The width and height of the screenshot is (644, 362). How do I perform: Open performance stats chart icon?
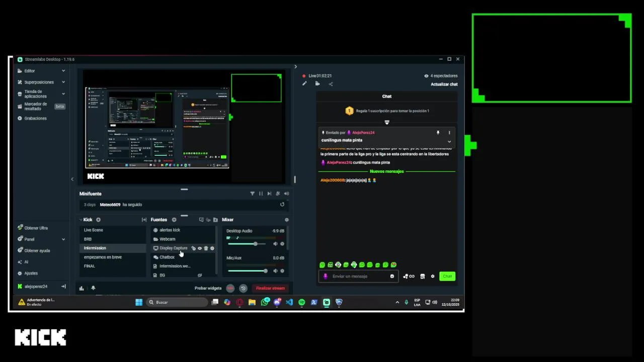click(x=82, y=288)
